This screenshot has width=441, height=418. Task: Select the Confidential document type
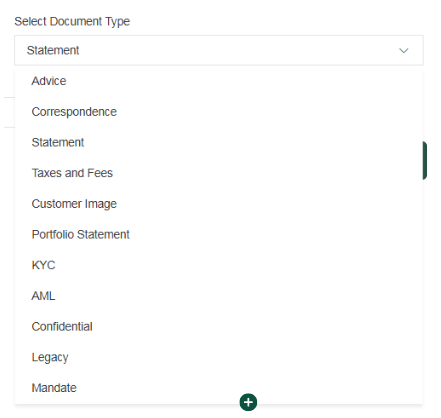click(x=62, y=326)
